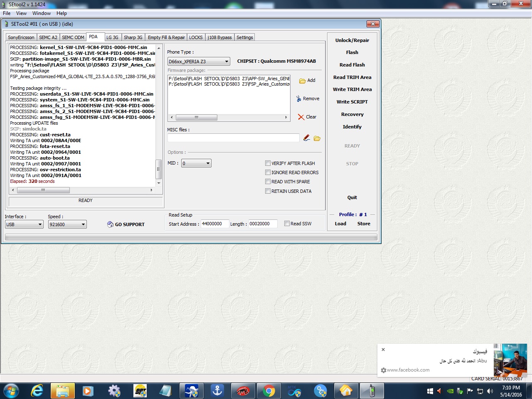This screenshot has height=399, width=532.
Task: Click the pencil edit icon beside MISC files
Action: tap(307, 138)
